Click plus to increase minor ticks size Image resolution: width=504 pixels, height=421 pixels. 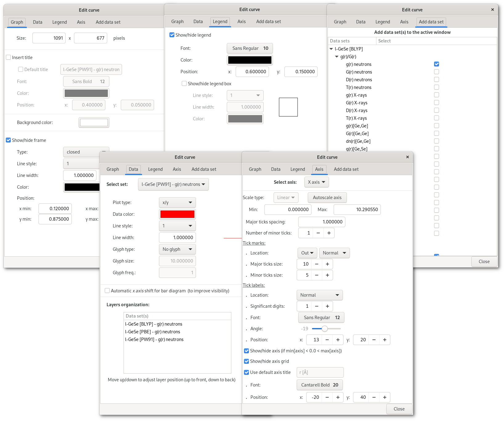tap(327, 275)
